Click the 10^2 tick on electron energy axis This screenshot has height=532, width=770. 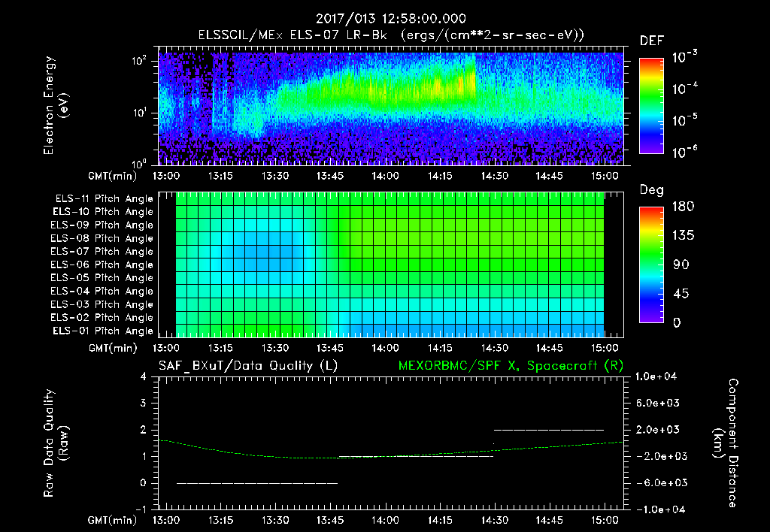[139, 61]
